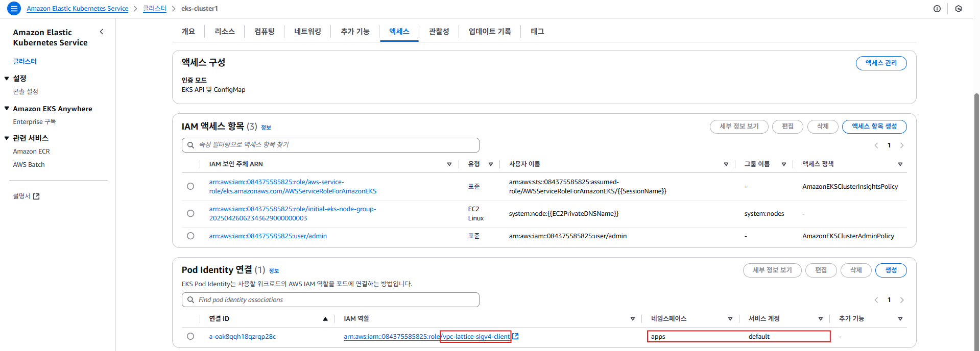Image resolution: width=980 pixels, height=351 pixels.
Task: Open 그룹 이름 column filter dropdown
Action: pyautogui.click(x=784, y=164)
